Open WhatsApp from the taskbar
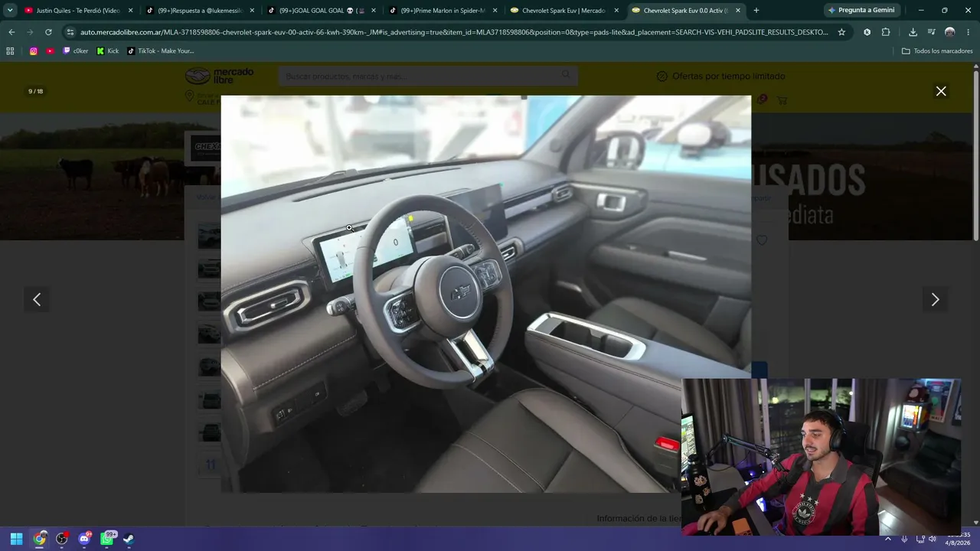 107,539
